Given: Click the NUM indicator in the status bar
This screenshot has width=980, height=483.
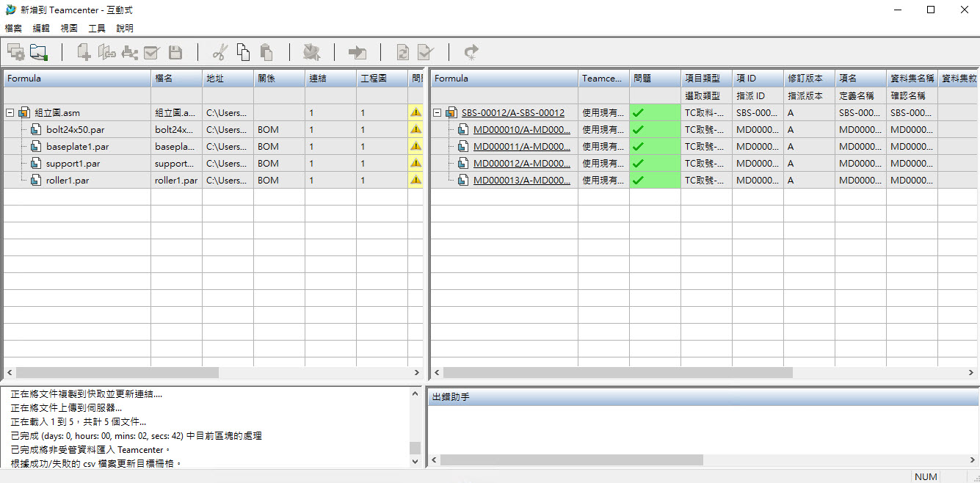Looking at the screenshot, I should [x=926, y=476].
